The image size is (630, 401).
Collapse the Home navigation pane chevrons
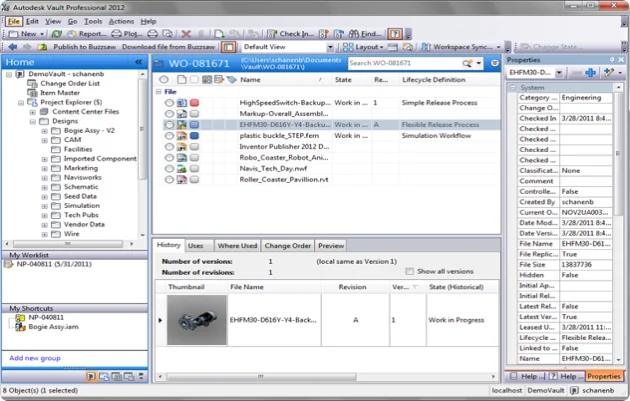pyautogui.click(x=139, y=62)
